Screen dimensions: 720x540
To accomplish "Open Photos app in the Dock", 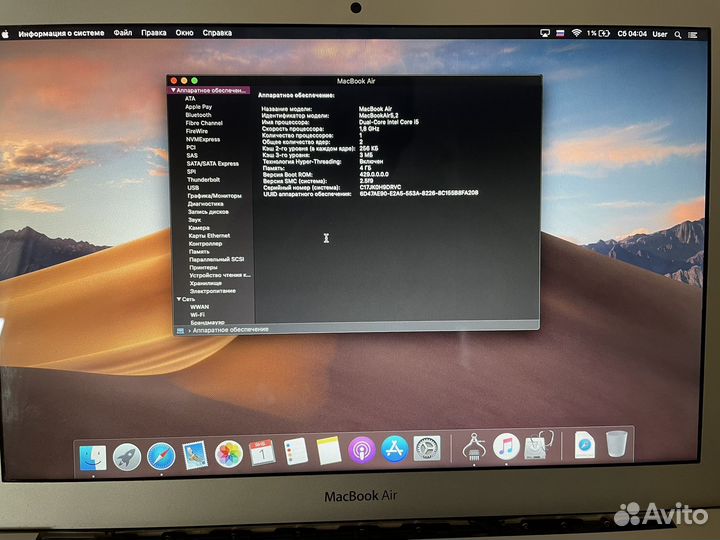I will pos(229,454).
